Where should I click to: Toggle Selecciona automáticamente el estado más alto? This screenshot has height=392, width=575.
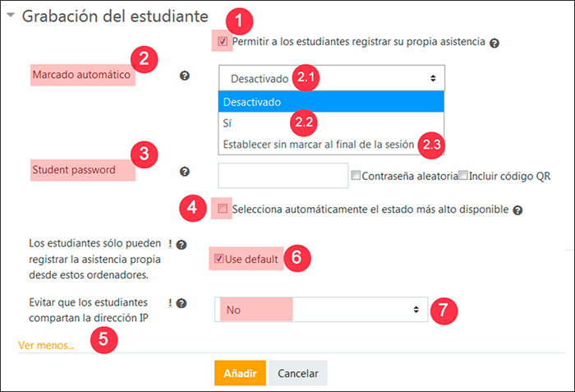pyautogui.click(x=223, y=210)
